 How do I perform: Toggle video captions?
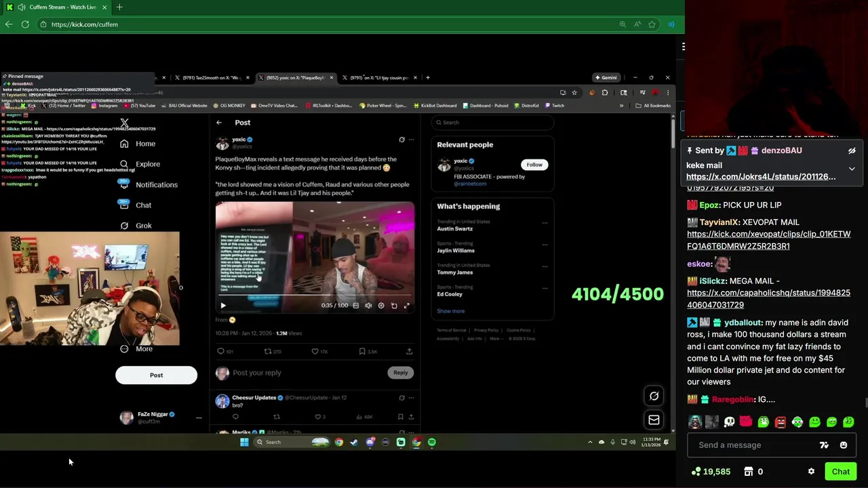(355, 306)
